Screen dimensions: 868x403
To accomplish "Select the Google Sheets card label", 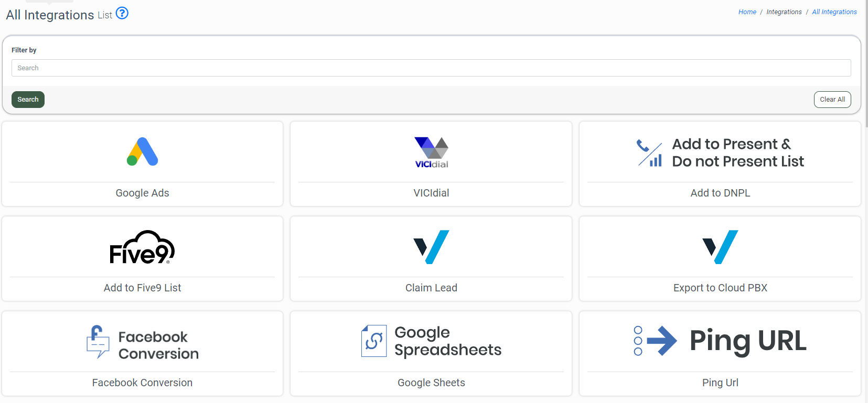I will point(431,383).
